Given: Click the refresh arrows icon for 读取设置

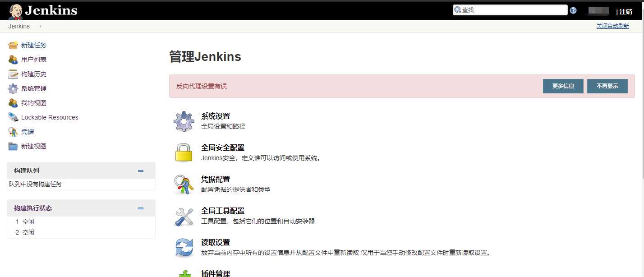Looking at the screenshot, I should [184, 248].
